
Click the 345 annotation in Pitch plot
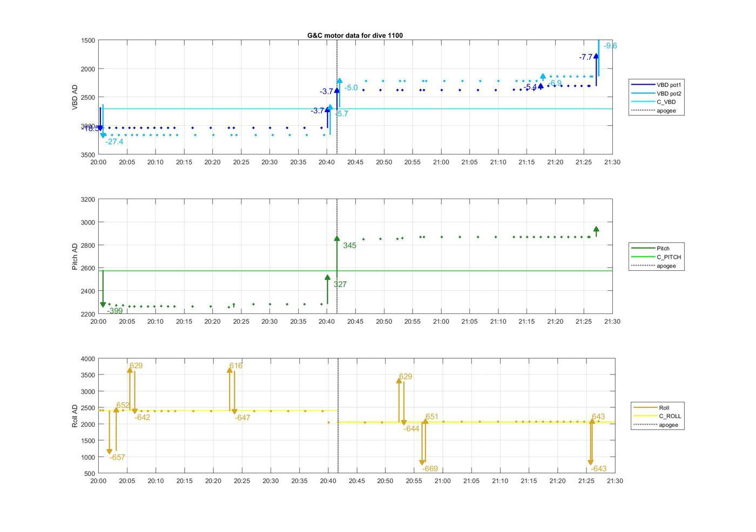click(x=349, y=245)
